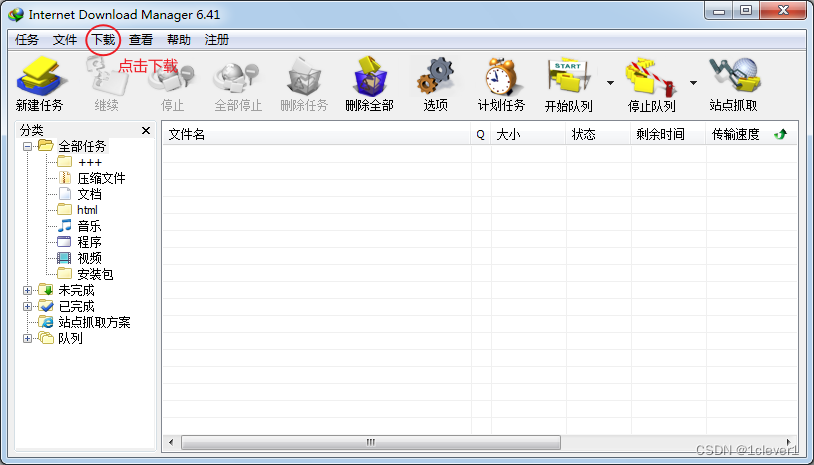Select the 程序 category label

(x=89, y=242)
